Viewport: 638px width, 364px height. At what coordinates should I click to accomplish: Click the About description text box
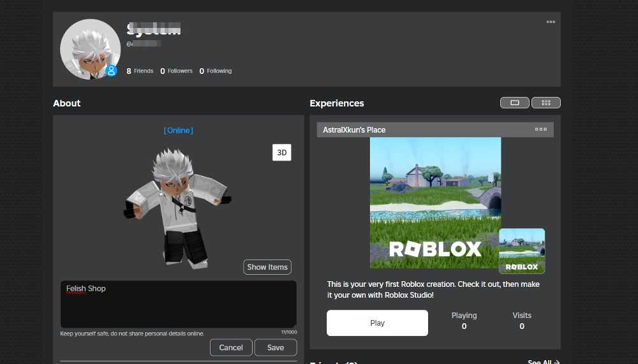click(x=178, y=305)
